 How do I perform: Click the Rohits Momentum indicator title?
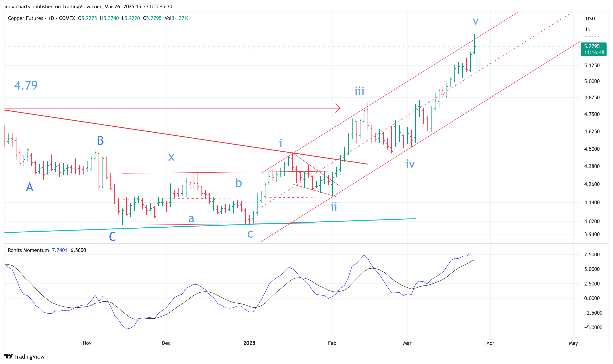tap(28, 250)
